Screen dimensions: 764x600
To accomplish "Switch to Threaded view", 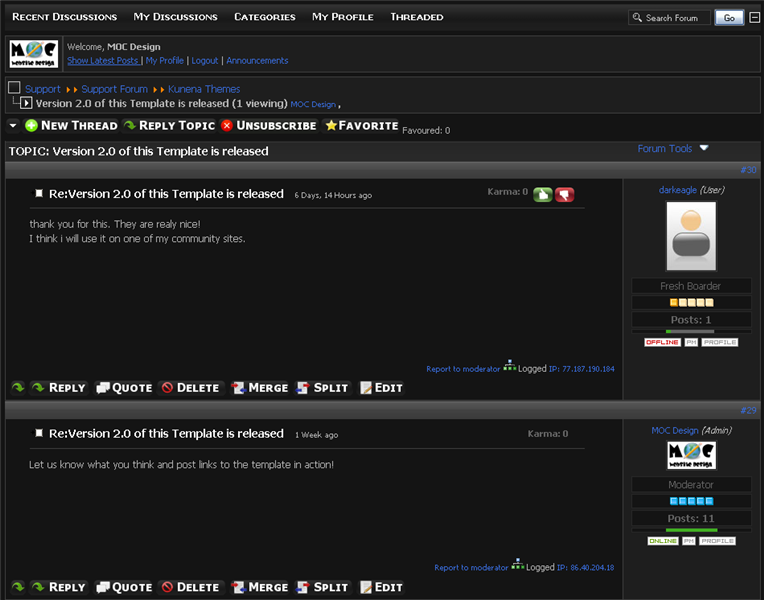I will click(417, 17).
